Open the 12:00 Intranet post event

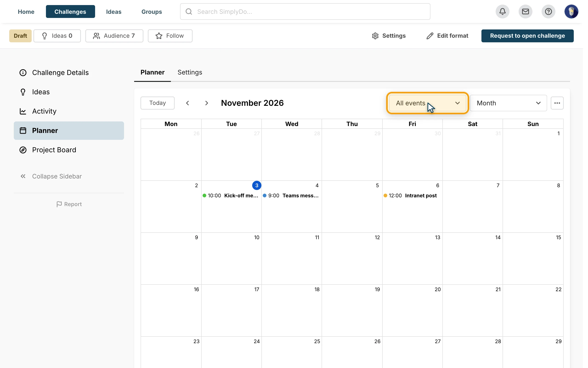point(410,195)
